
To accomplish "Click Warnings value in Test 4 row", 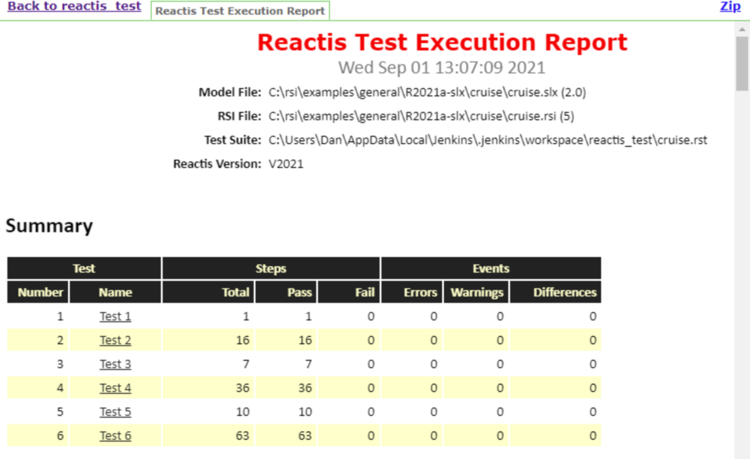I will tap(500, 388).
